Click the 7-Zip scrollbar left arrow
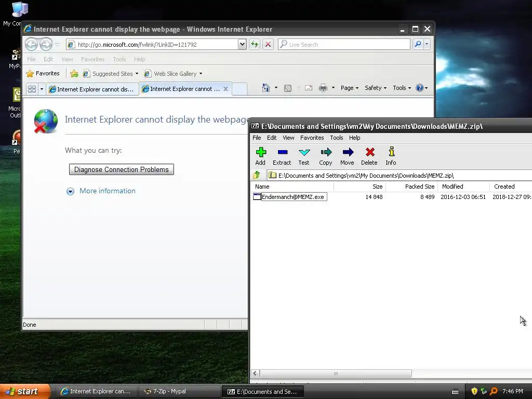The width and height of the screenshot is (532, 399). (x=256, y=374)
